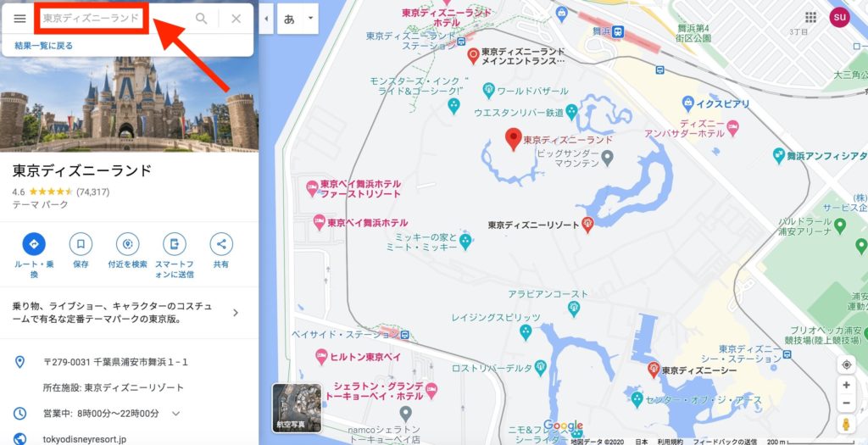The width and height of the screenshot is (868, 445).
Task: Click the 保存 save icon
Action: pyautogui.click(x=81, y=243)
